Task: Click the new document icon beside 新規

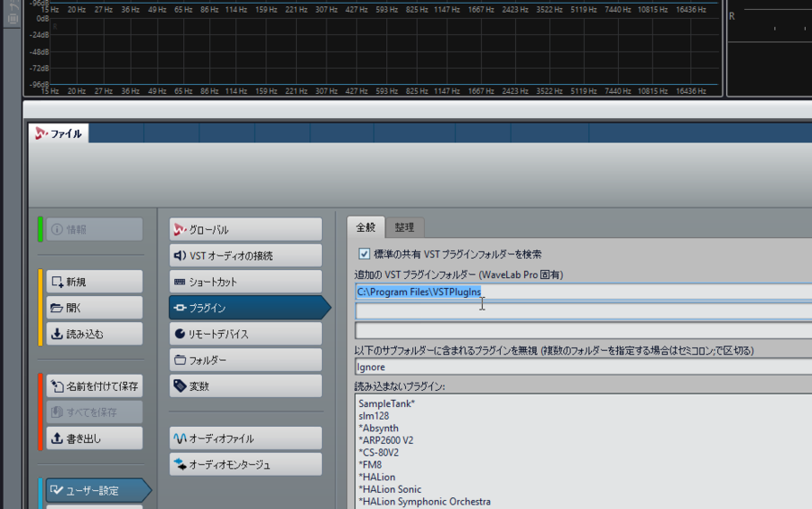Action: [57, 282]
